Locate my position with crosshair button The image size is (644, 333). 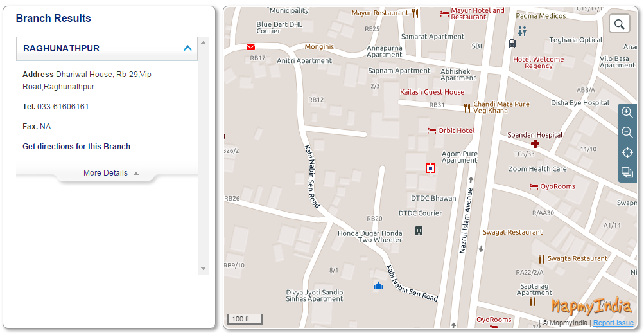[627, 153]
